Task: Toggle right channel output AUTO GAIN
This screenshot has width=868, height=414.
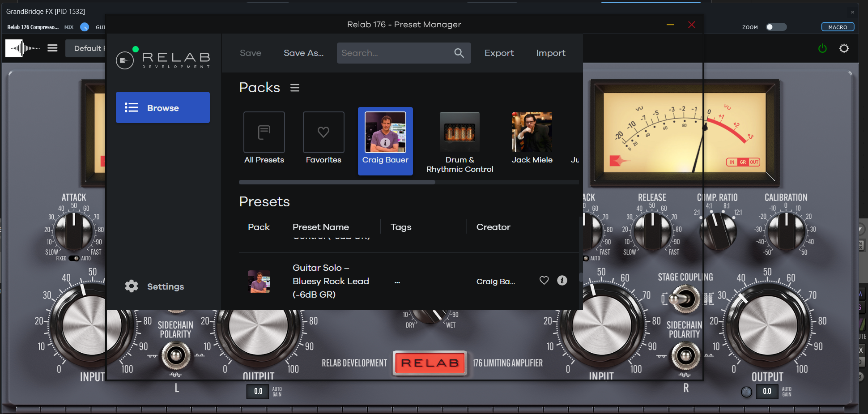Action: (787, 392)
